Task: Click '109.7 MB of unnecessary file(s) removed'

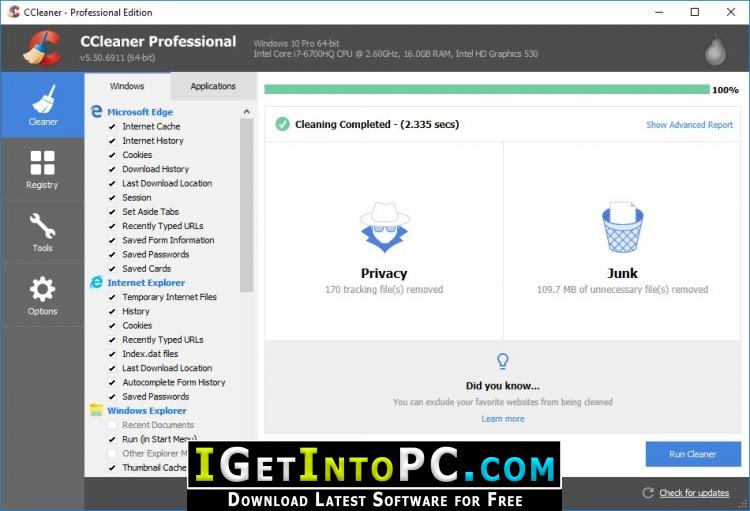Action: tap(622, 289)
